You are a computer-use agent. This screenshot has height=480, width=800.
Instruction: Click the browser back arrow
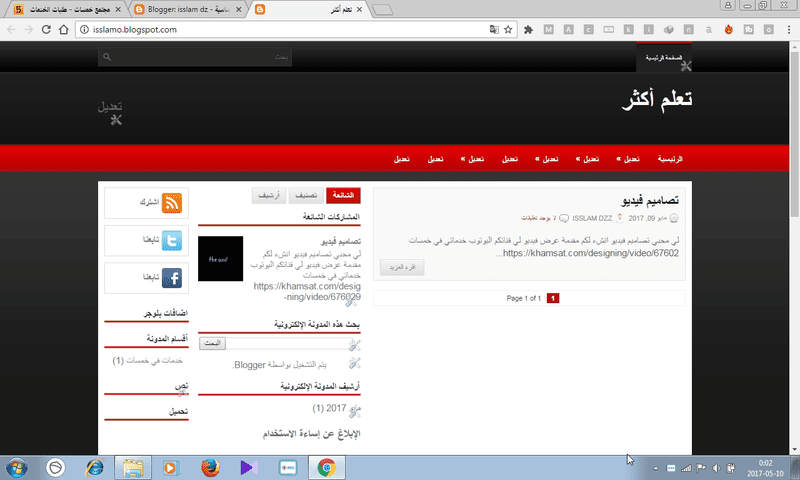(11, 30)
